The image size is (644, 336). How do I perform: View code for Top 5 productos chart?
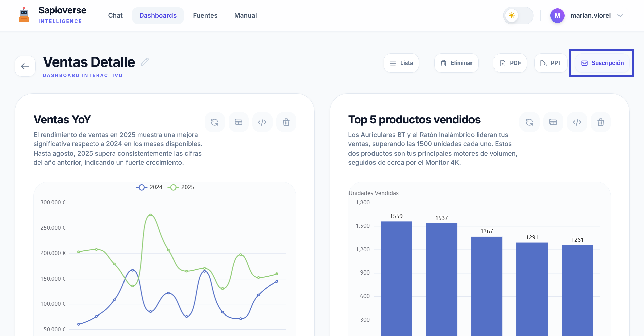(x=577, y=122)
